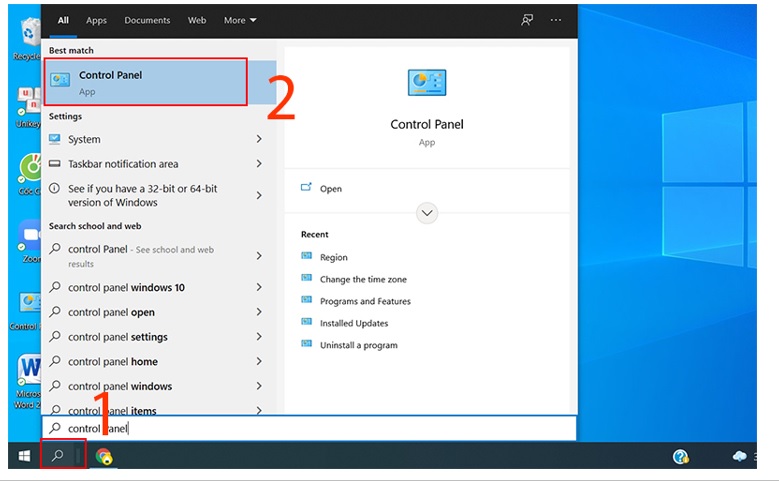Click the help question mark tray icon
Image resolution: width=779 pixels, height=481 pixels.
pyautogui.click(x=681, y=457)
